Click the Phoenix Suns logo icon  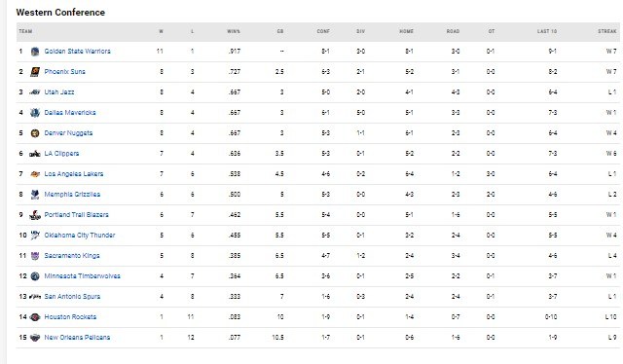[x=35, y=72]
